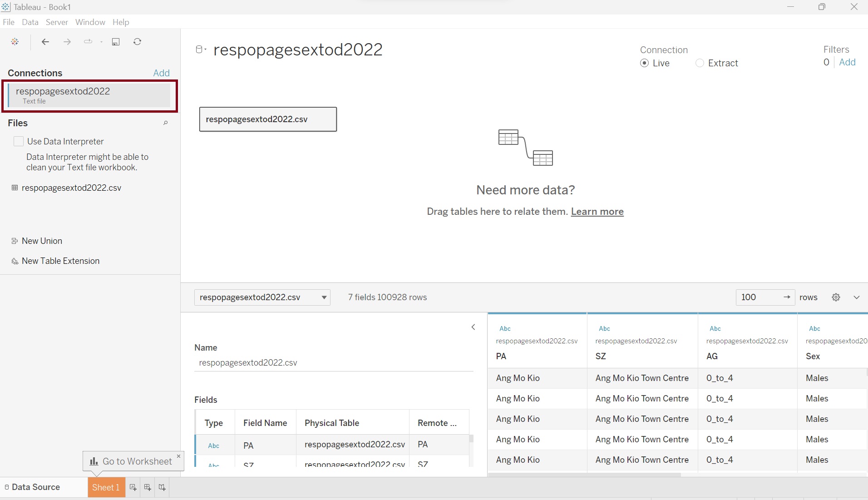Viewport: 868px width, 500px height.
Task: Click the Learn more link
Action: tap(597, 212)
